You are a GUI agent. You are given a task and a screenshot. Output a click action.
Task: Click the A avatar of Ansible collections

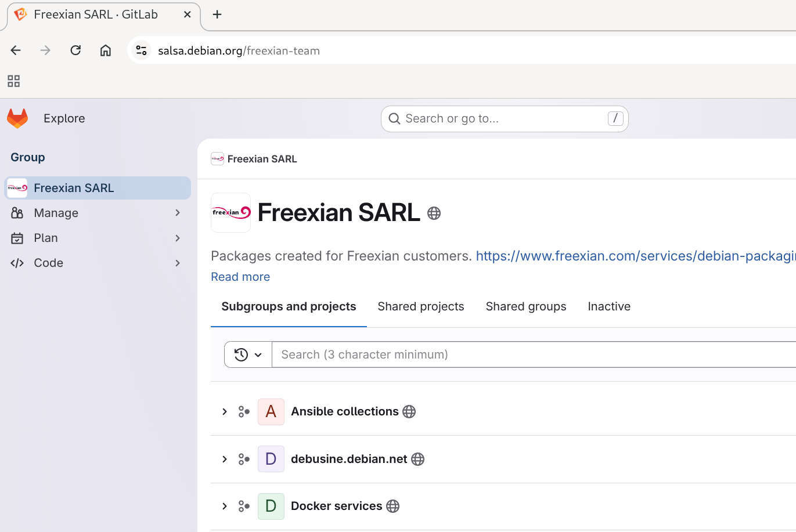point(271,412)
